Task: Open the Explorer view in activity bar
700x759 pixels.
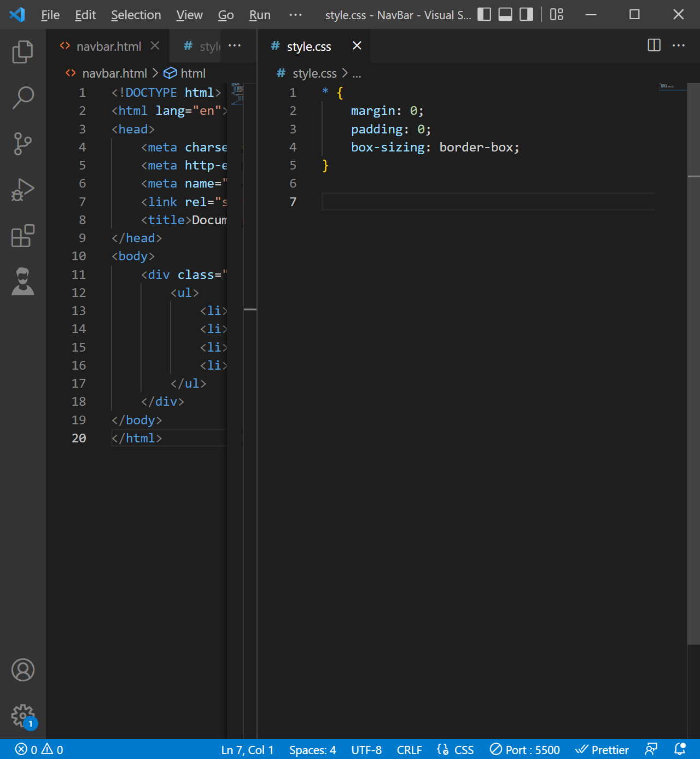Action: [x=22, y=52]
